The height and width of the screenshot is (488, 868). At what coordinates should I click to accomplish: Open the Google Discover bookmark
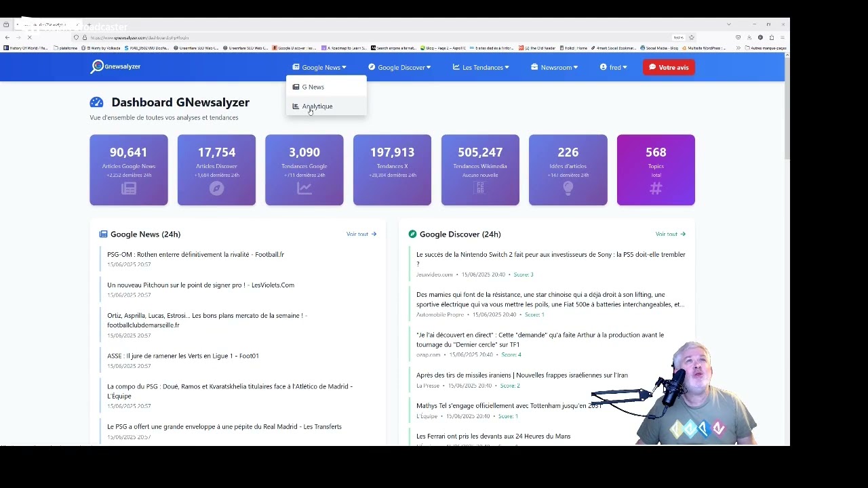click(294, 48)
